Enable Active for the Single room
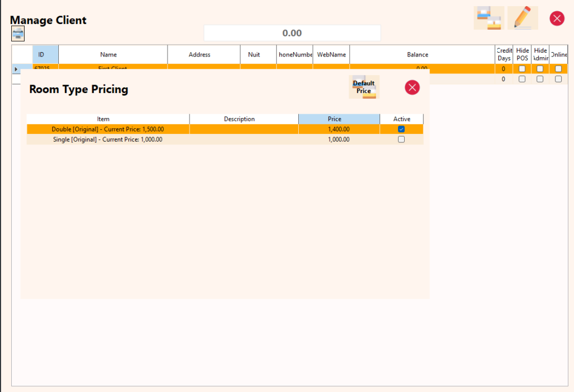The image size is (574, 392). (x=401, y=139)
